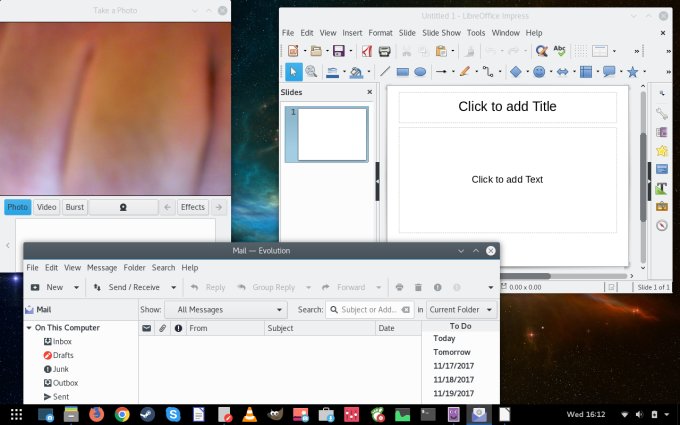Click the Delete trash icon in Evolution
The width and height of the screenshot is (680, 425).
419,287
